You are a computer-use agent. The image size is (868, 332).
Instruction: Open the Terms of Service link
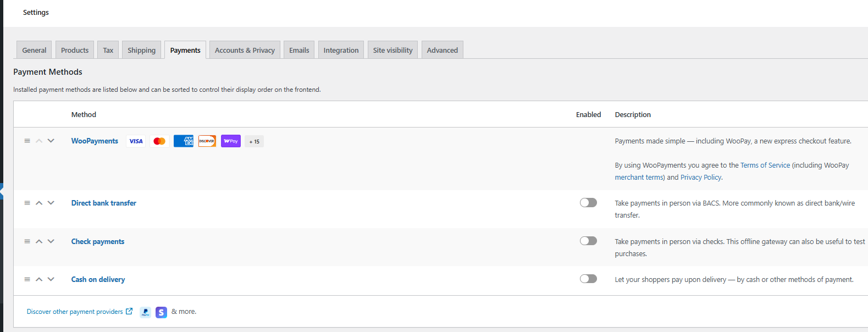point(765,165)
